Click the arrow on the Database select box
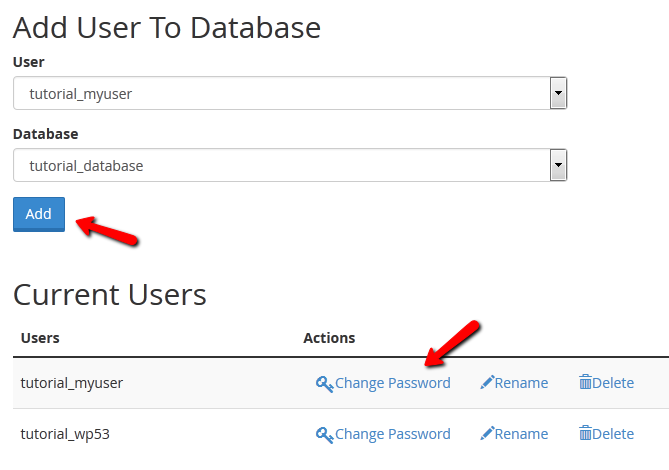This screenshot has height=470, width=669. [559, 166]
